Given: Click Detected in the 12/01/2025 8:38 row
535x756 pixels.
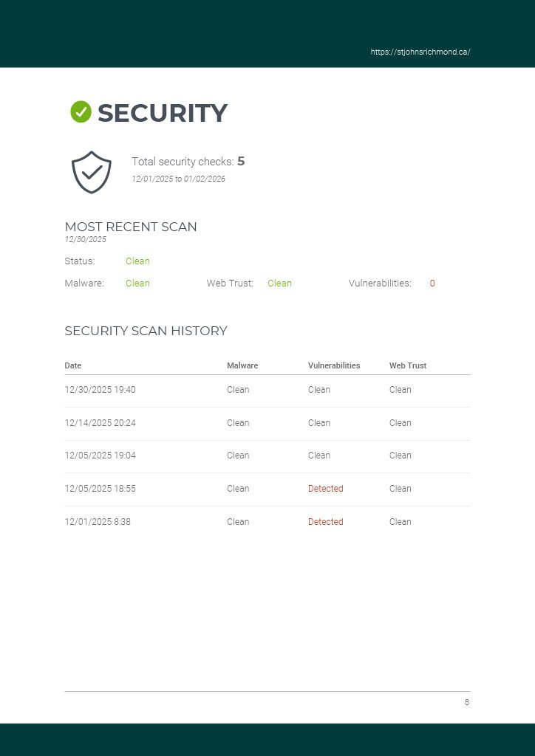Looking at the screenshot, I should tap(326, 522).
